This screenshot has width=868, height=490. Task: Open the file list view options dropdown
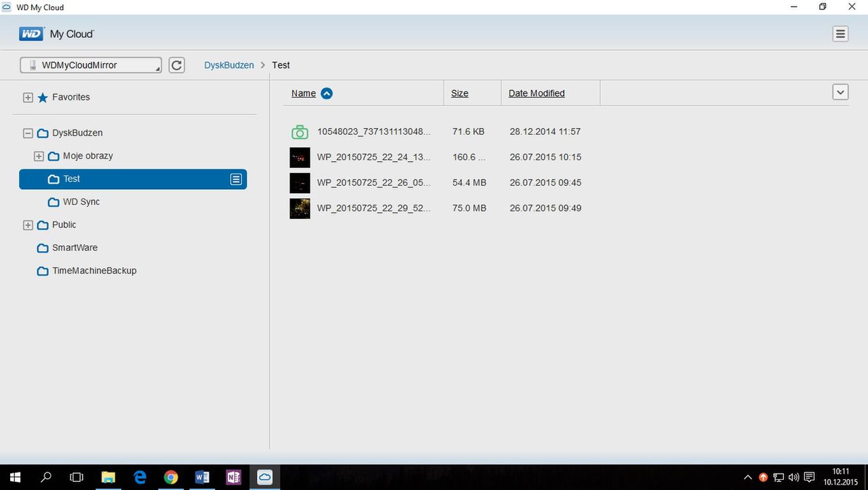pos(840,92)
